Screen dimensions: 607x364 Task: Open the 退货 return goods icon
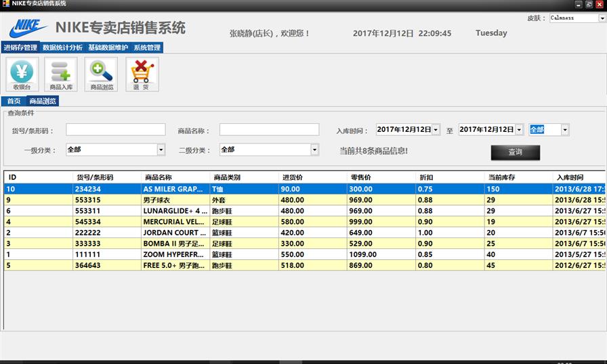[x=142, y=74]
